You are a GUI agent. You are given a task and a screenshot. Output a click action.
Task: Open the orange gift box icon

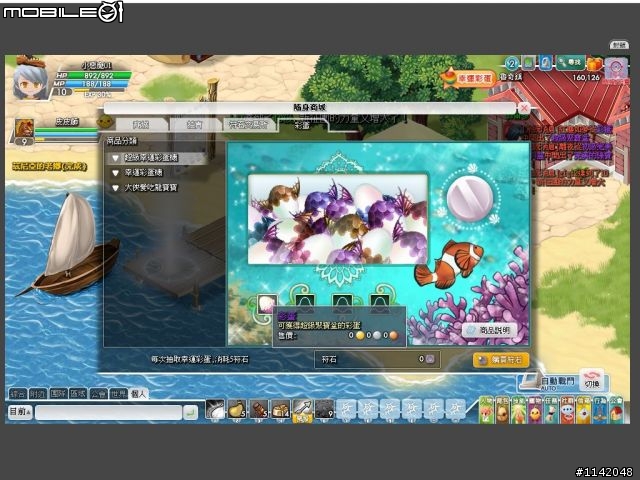[x=595, y=64]
